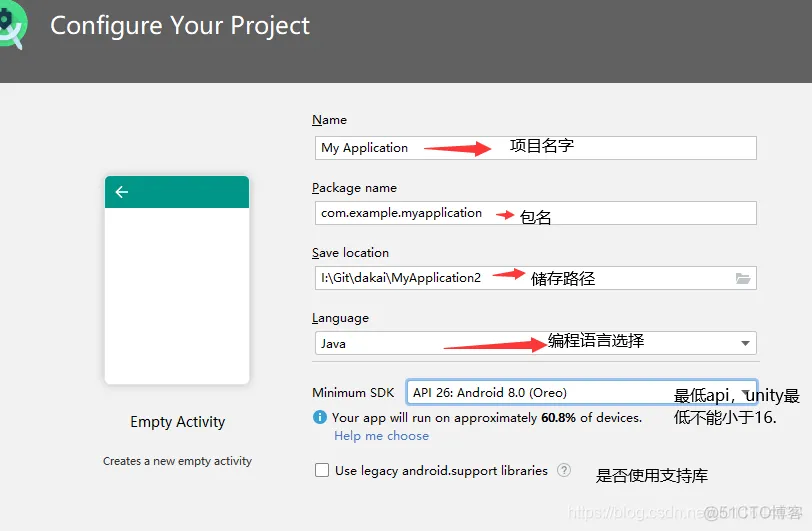Click the Empty Activity title text

coord(178,422)
